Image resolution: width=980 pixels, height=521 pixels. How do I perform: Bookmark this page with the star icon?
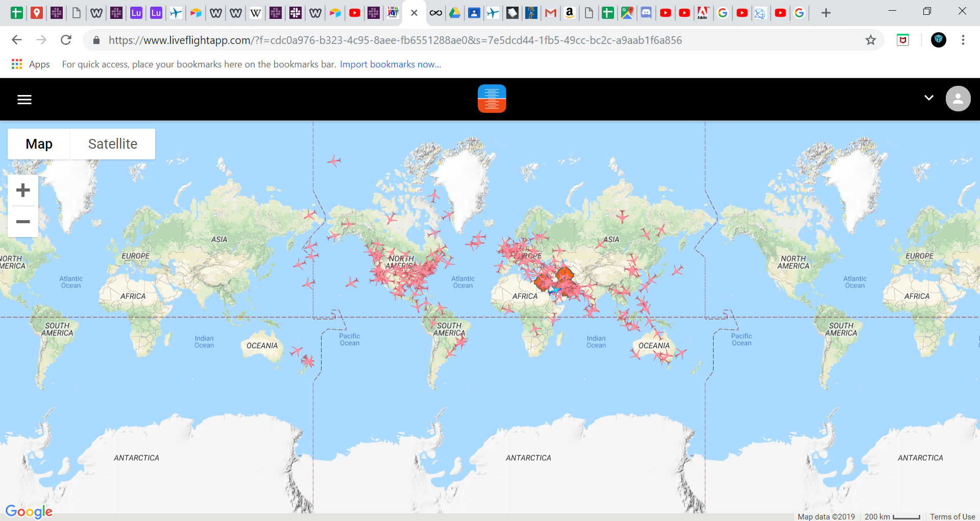coord(871,40)
